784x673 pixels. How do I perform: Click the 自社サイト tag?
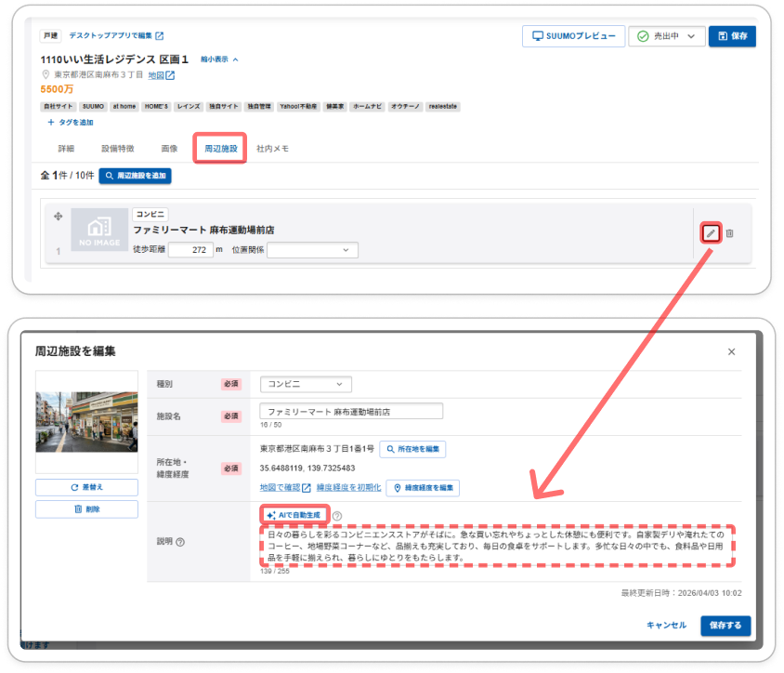click(58, 107)
